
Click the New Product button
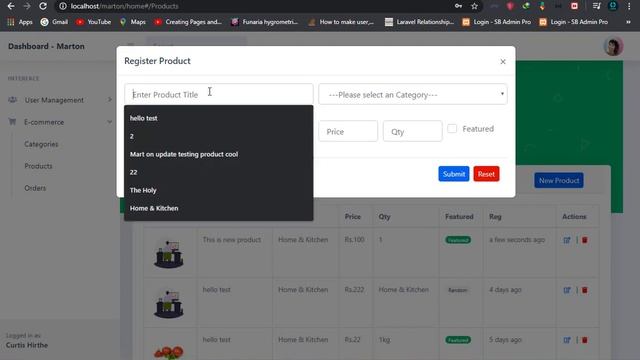pyautogui.click(x=559, y=180)
